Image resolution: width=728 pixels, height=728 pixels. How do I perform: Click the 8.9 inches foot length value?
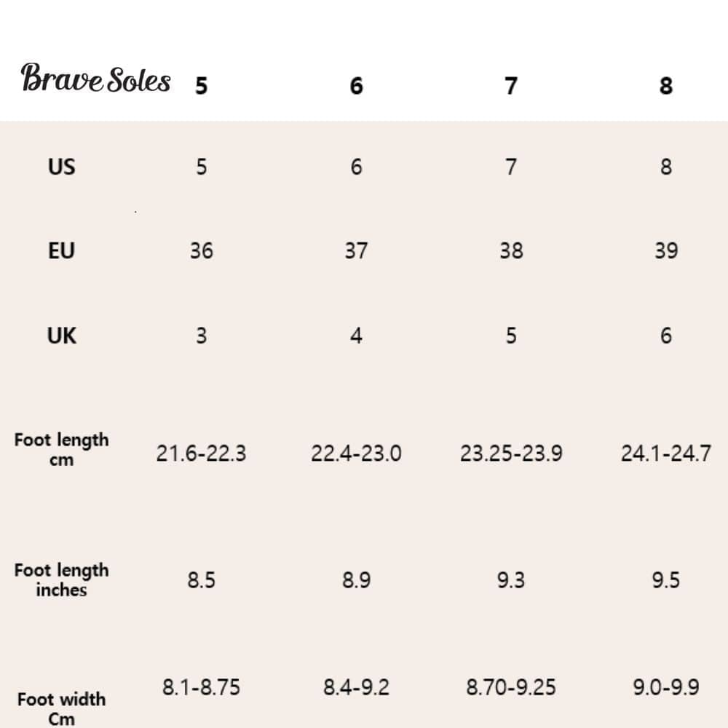tap(356, 580)
